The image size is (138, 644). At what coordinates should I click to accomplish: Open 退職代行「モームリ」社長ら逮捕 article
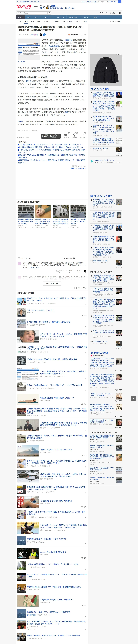click(56, 299)
